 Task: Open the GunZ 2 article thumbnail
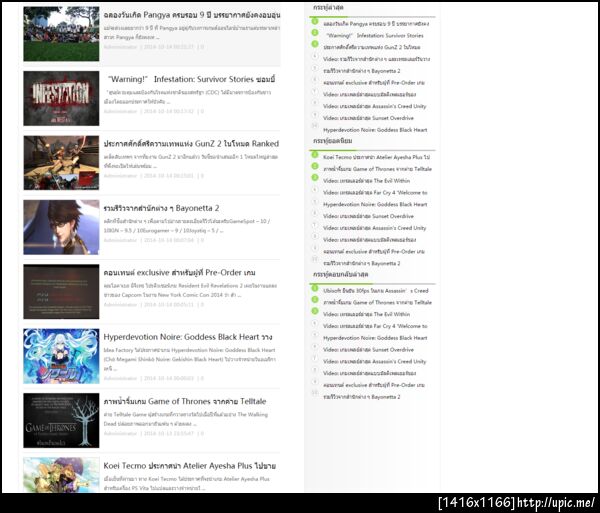point(61,163)
